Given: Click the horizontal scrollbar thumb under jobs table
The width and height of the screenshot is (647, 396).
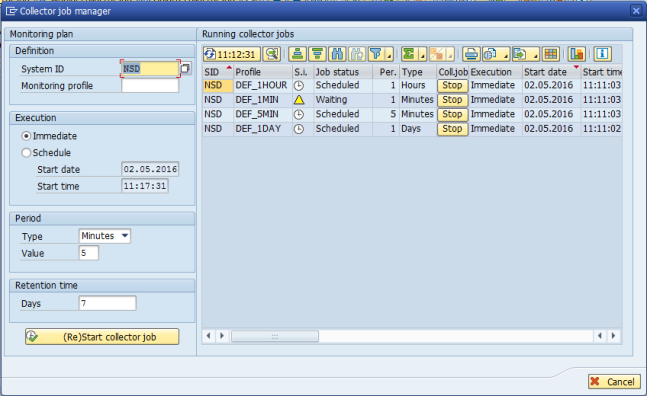Looking at the screenshot, I should point(275,336).
